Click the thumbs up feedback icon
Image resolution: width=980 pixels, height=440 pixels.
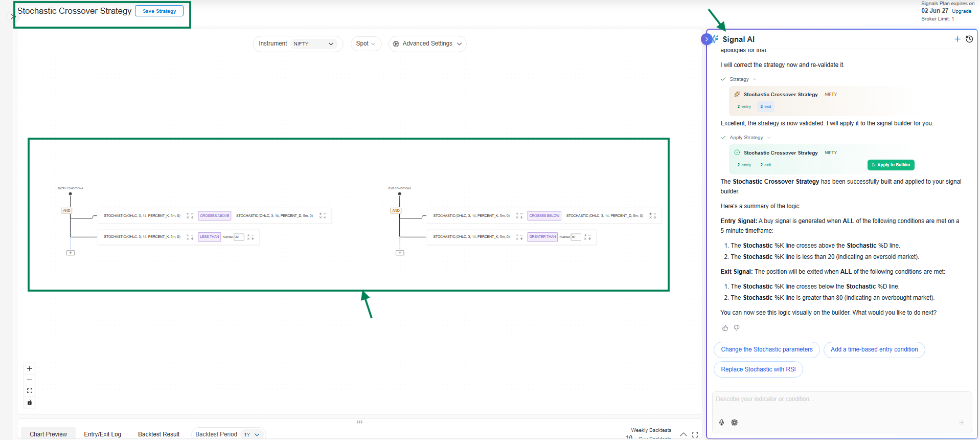(x=725, y=328)
